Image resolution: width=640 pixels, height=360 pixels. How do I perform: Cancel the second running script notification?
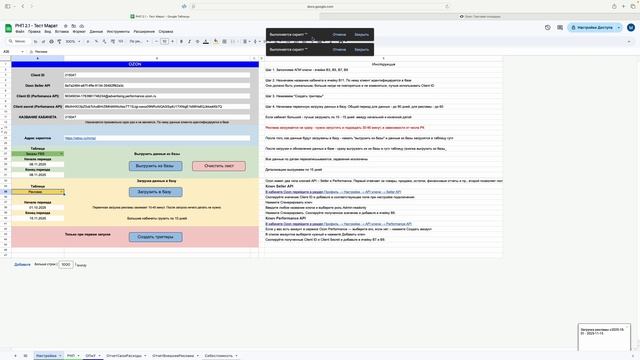tap(339, 49)
